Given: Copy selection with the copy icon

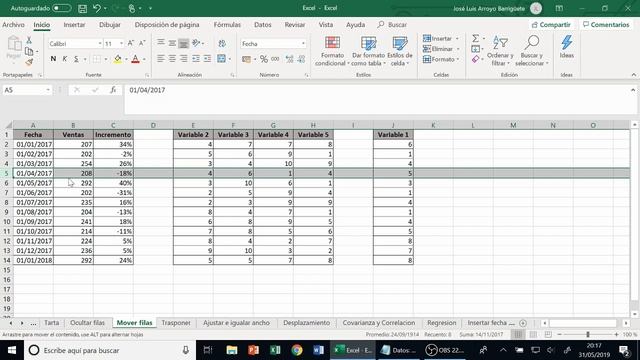Looking at the screenshot, I should pos(29,51).
